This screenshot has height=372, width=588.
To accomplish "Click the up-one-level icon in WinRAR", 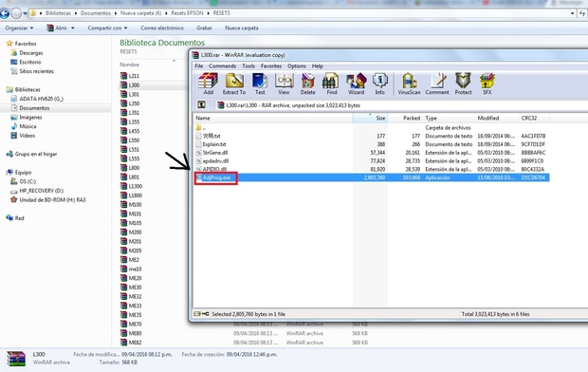I will (x=201, y=105).
